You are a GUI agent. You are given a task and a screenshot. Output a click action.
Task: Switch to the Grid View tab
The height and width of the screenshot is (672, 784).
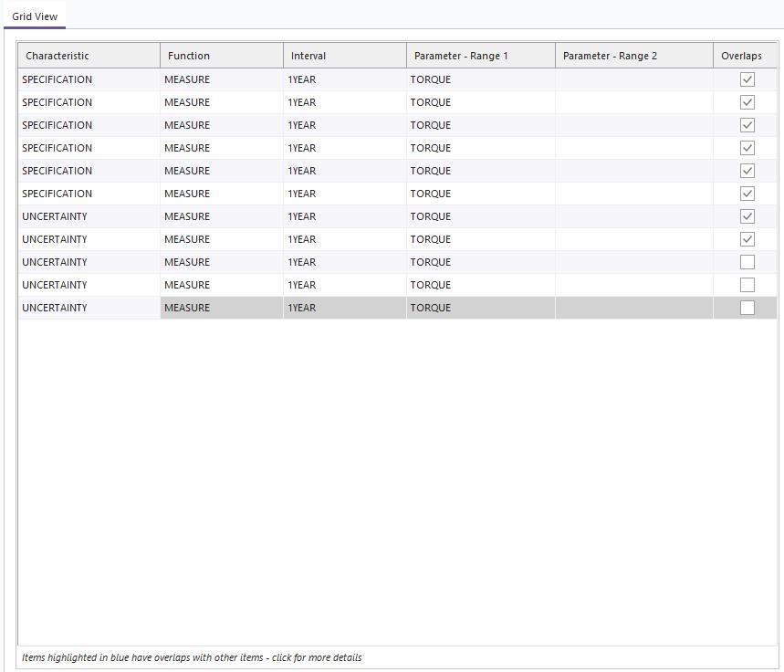point(35,16)
